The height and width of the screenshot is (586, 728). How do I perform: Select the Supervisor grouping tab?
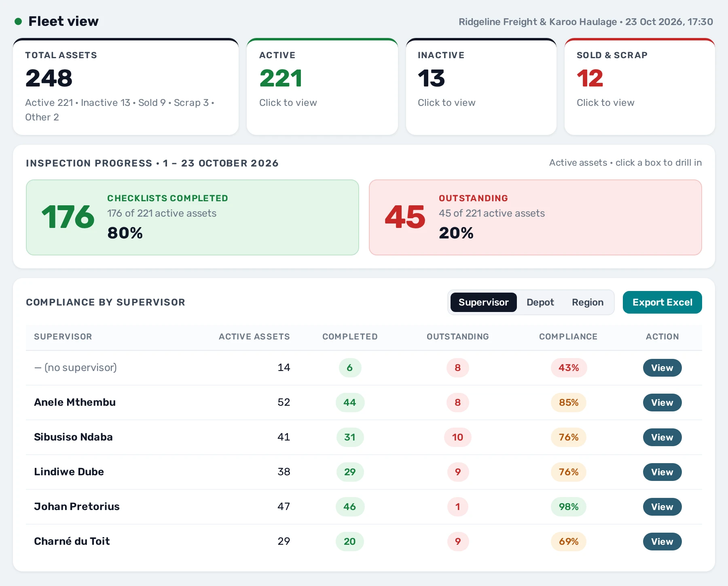tap(484, 302)
